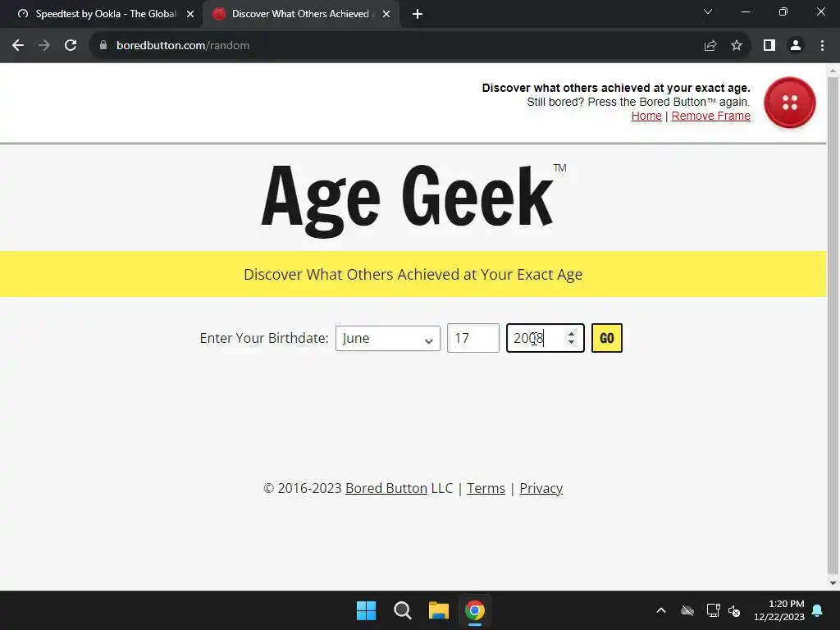Open Windows taskbar search
The image size is (840, 630).
click(x=402, y=610)
